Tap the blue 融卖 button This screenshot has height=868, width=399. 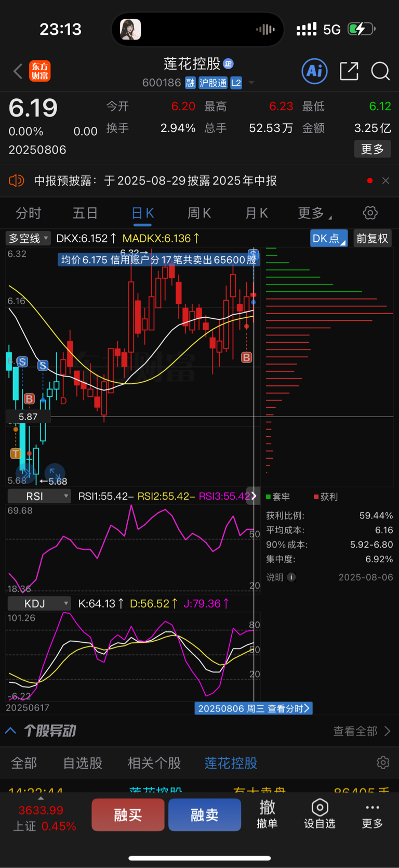(205, 815)
